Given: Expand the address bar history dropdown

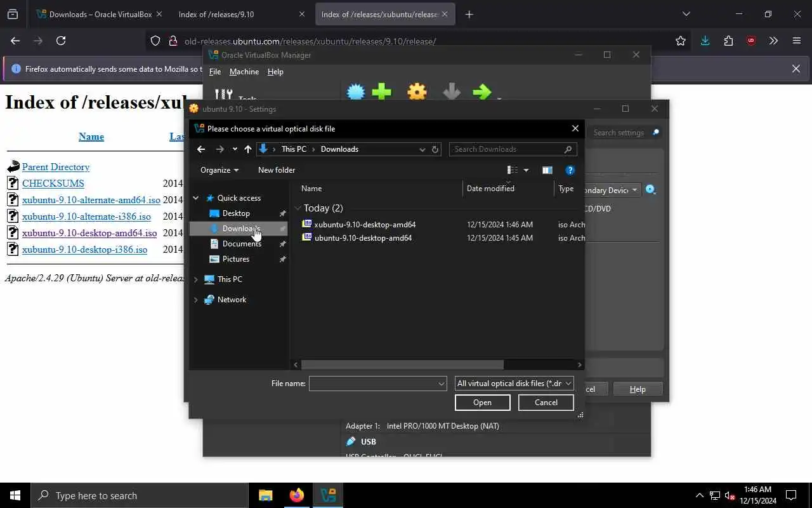Looking at the screenshot, I should 422,149.
